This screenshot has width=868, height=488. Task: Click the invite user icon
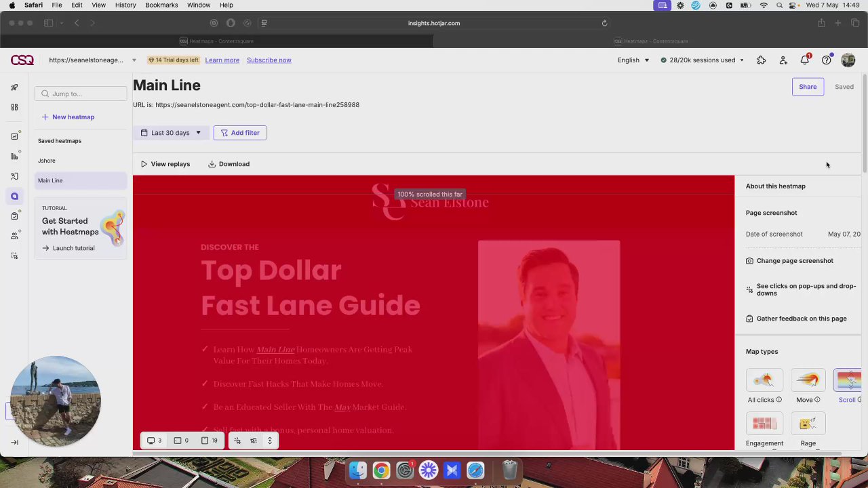(x=783, y=60)
